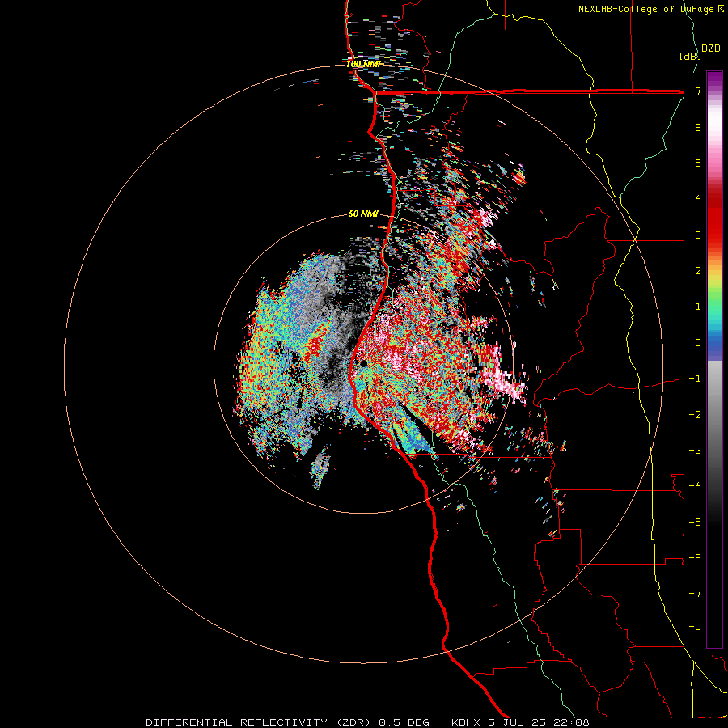Viewport: 728px width, 728px height.
Task: Click the -4 value on the scale
Action: click(x=695, y=486)
